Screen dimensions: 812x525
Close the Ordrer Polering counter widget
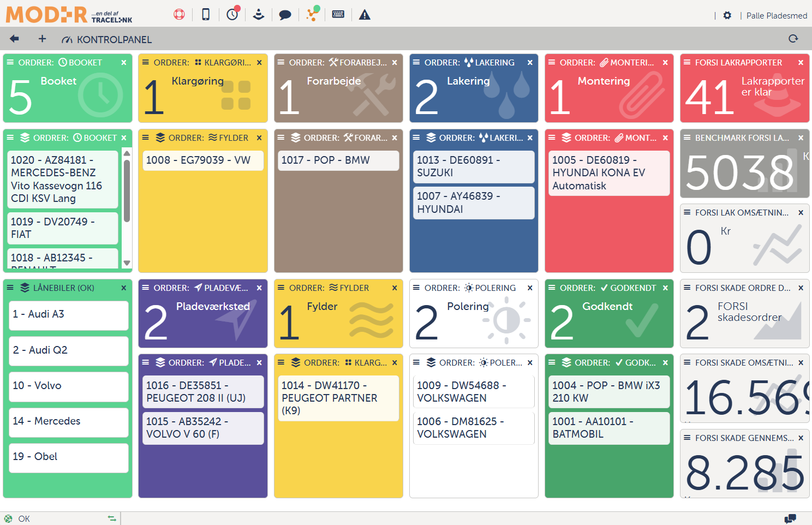click(x=530, y=288)
